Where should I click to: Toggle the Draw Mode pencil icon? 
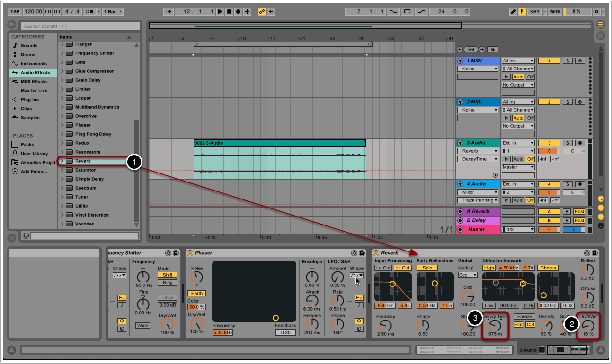514,11
